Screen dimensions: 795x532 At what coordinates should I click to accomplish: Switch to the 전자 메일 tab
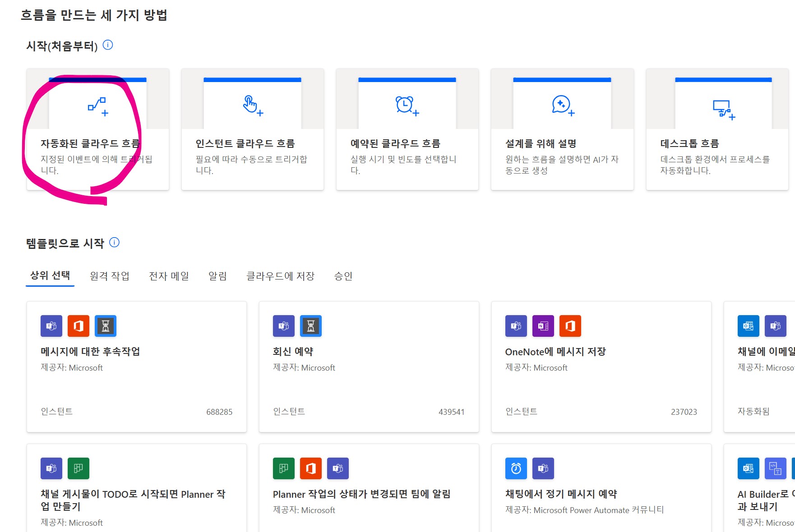click(169, 276)
